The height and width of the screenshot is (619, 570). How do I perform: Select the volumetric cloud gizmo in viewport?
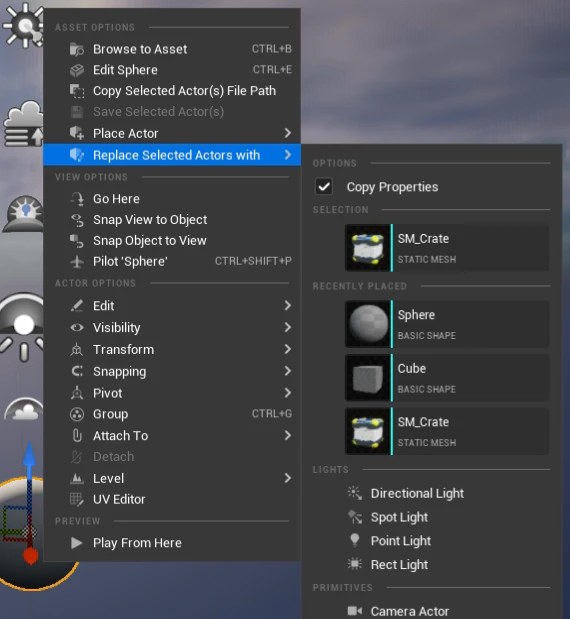click(x=23, y=123)
